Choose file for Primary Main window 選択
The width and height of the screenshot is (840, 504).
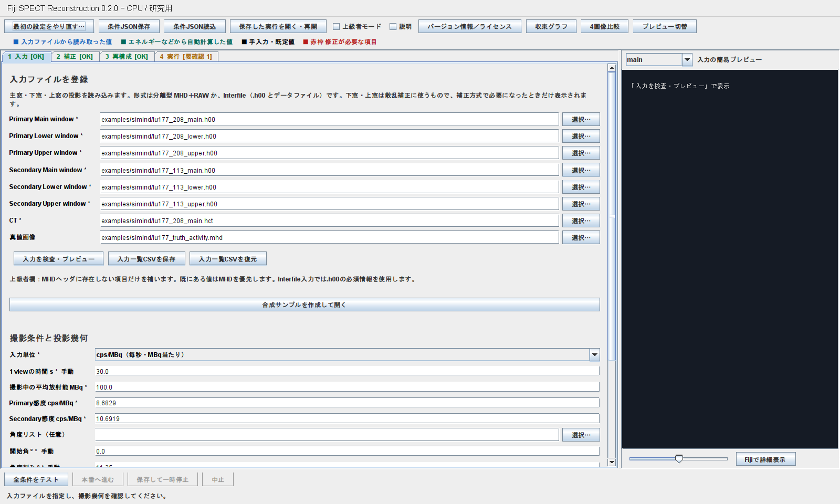[x=581, y=119]
